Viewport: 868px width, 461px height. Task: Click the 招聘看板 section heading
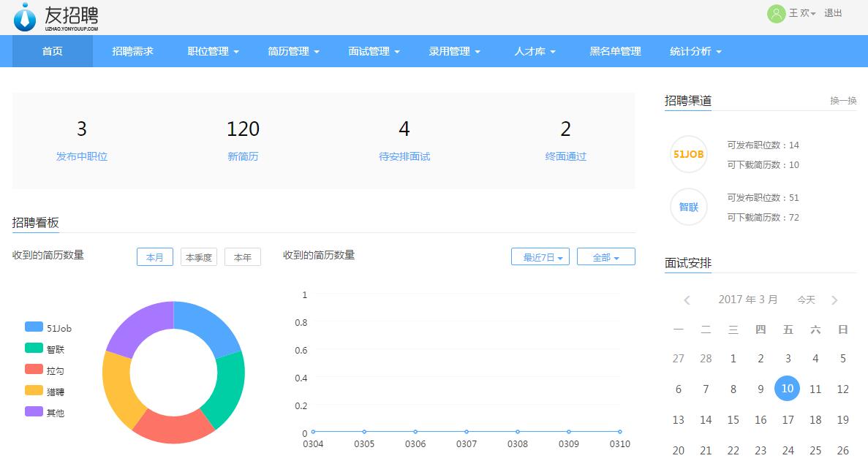pyautogui.click(x=35, y=223)
